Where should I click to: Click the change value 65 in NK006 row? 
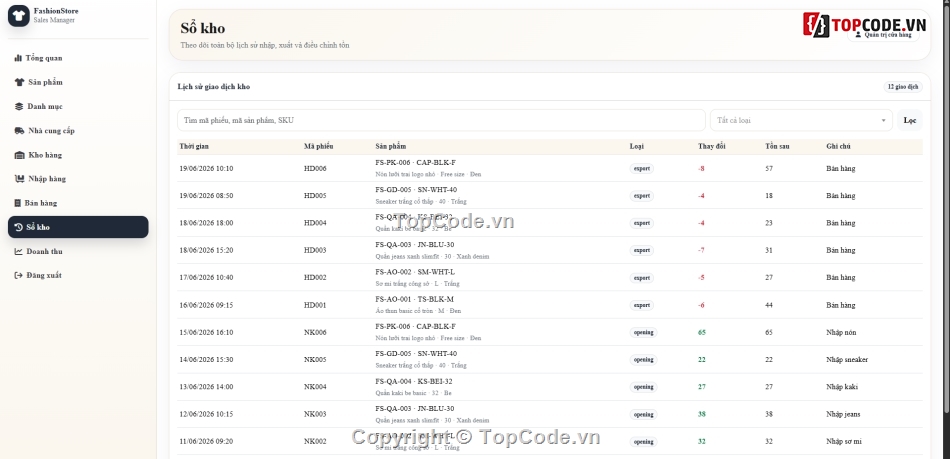tap(702, 332)
